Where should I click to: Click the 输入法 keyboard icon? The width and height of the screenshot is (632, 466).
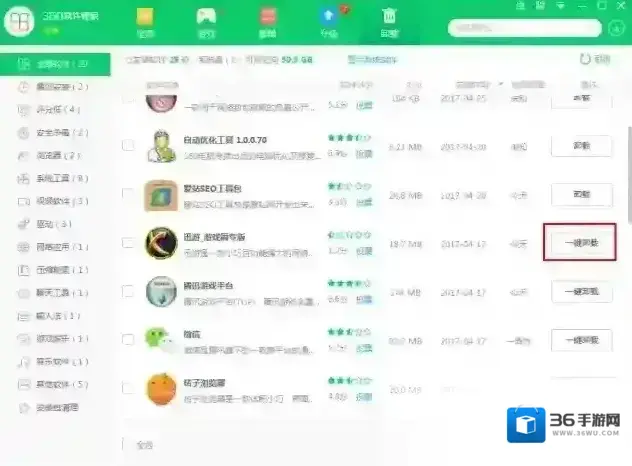24,316
